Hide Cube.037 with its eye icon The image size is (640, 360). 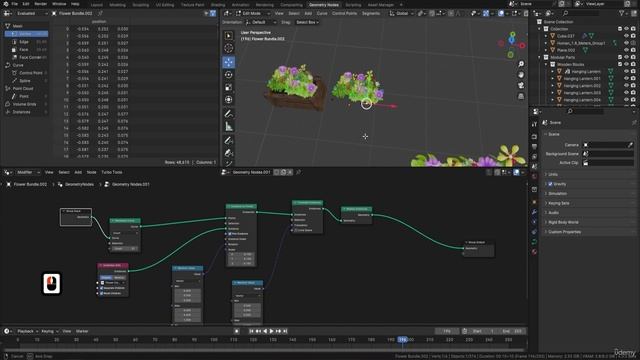[626, 36]
